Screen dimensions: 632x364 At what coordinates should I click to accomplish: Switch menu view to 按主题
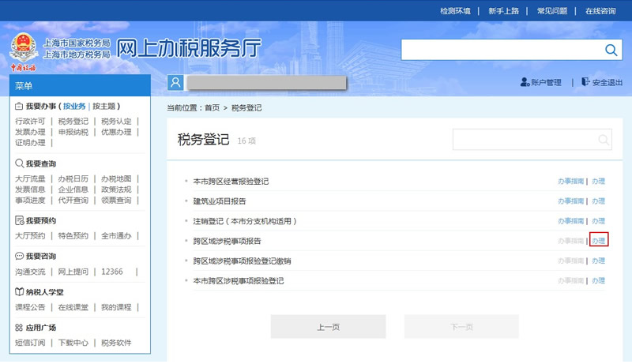pyautogui.click(x=104, y=107)
